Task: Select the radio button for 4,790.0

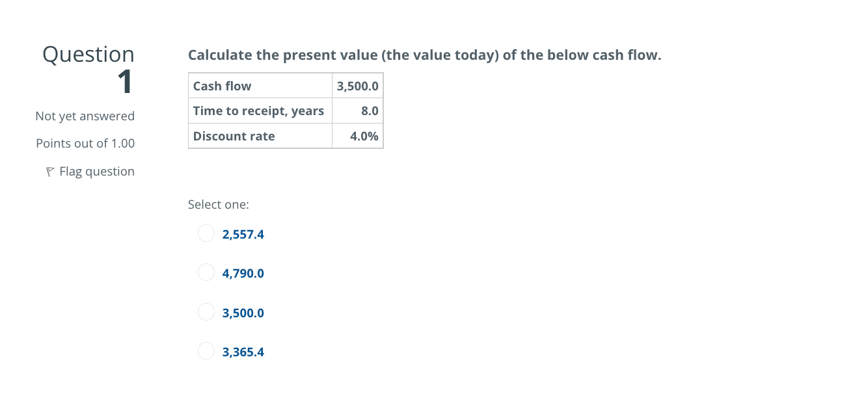Action: (206, 272)
